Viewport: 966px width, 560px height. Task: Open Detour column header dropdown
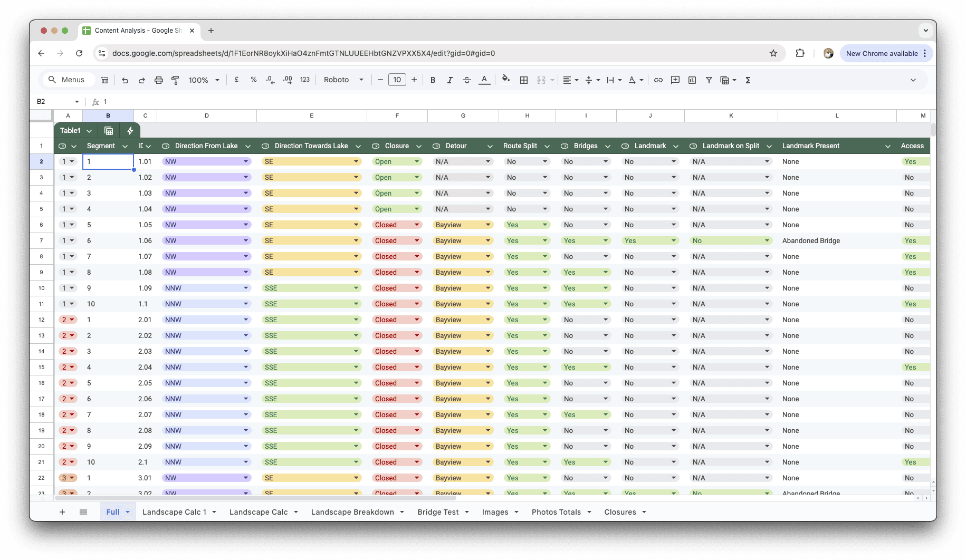490,146
